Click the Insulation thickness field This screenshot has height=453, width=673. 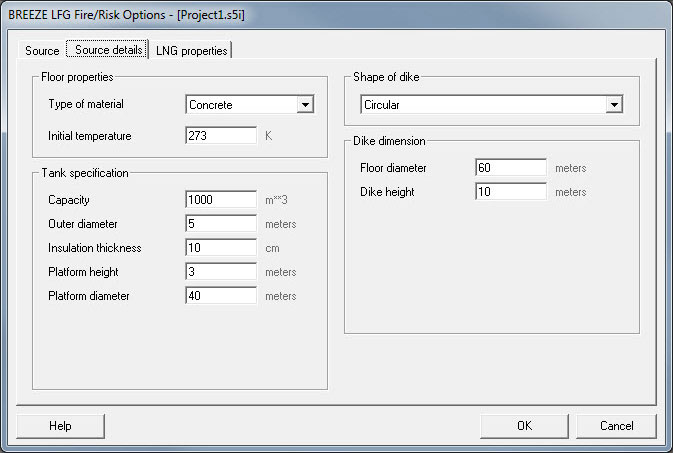(x=221, y=248)
